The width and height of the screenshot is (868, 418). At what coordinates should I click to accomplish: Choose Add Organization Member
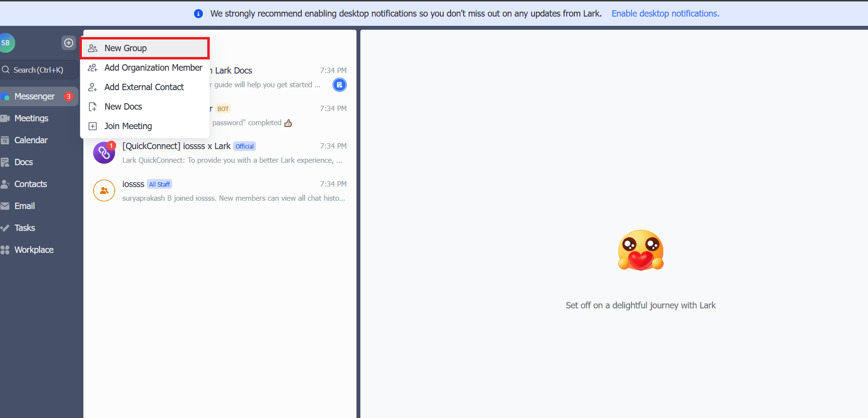[145, 68]
